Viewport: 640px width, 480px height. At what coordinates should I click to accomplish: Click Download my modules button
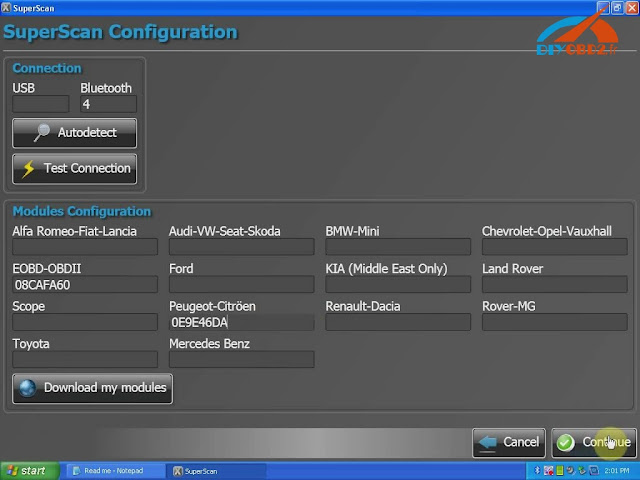point(92,388)
